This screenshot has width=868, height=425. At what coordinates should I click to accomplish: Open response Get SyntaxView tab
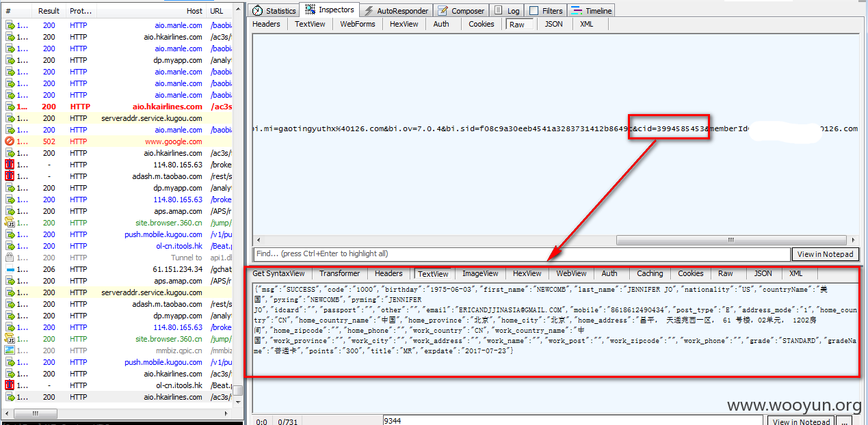click(x=279, y=273)
